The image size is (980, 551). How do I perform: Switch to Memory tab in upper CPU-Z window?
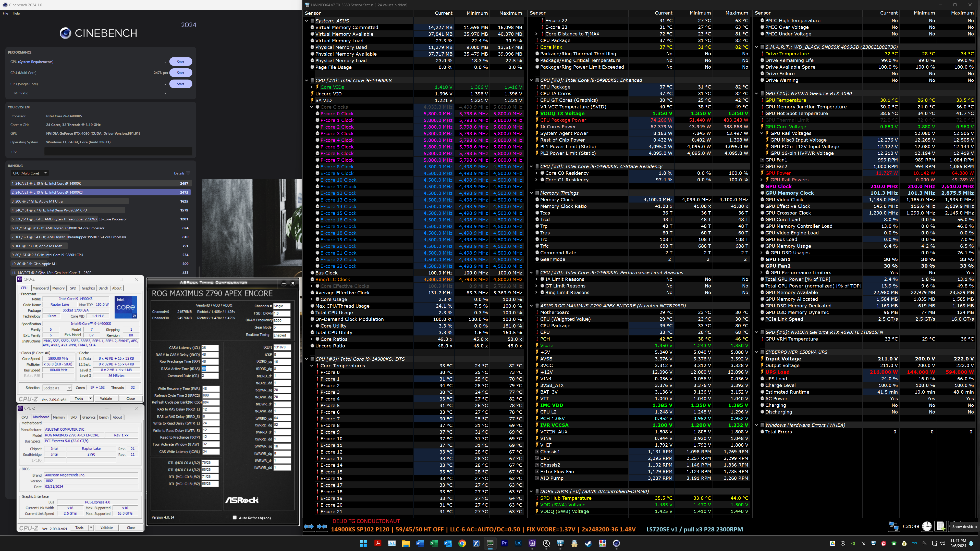[x=58, y=288]
